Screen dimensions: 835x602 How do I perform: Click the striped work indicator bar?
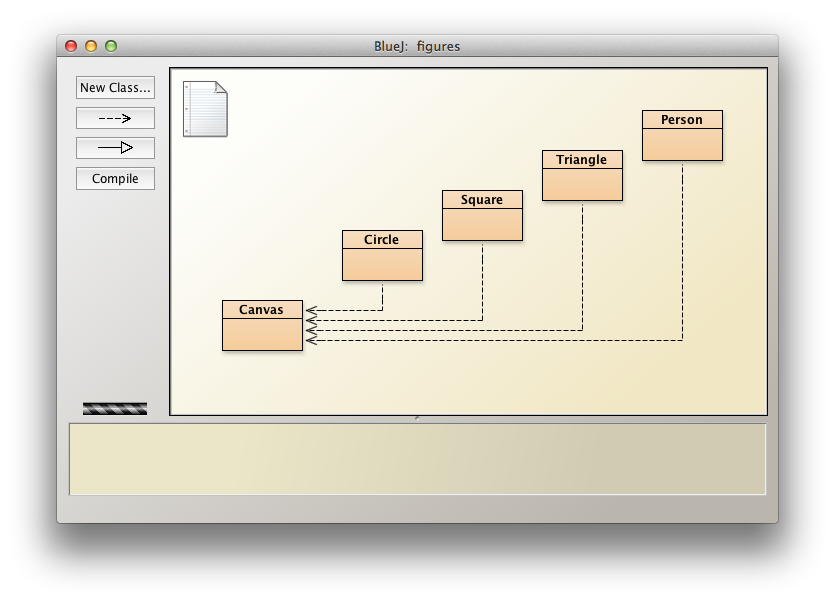115,408
